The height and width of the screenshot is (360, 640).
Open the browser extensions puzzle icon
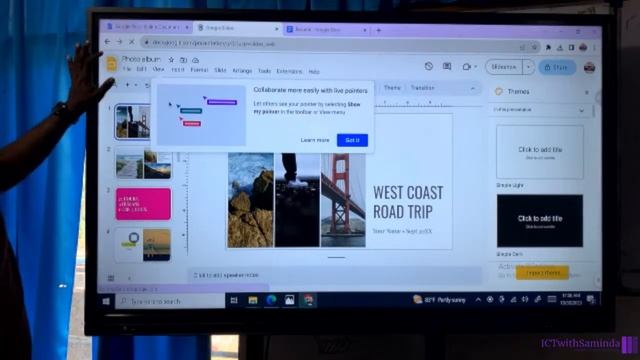click(548, 48)
